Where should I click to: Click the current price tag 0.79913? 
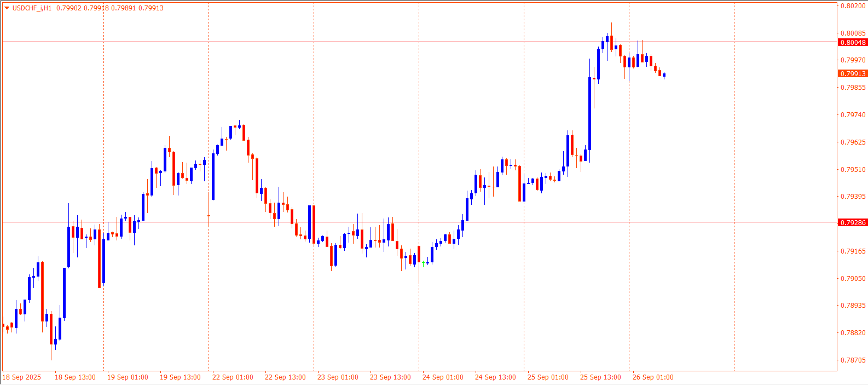pos(853,74)
